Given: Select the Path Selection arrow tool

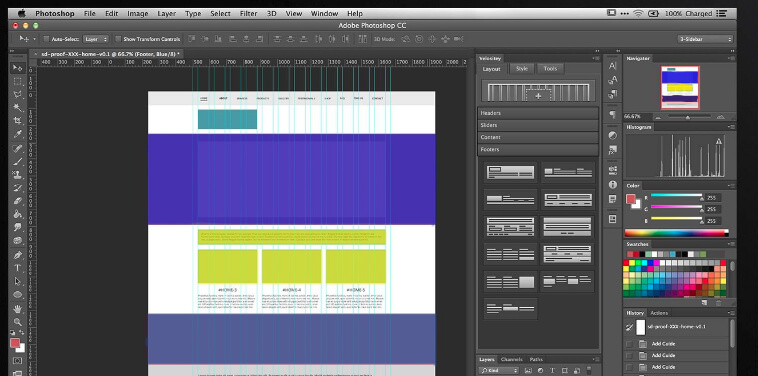Looking at the screenshot, I should click(x=17, y=281).
